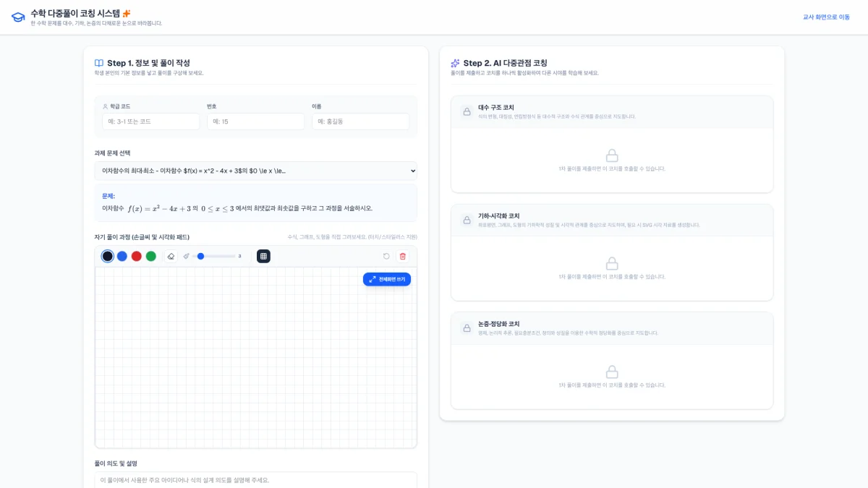Click the 이름 input field
The image size is (868, 488).
click(360, 121)
